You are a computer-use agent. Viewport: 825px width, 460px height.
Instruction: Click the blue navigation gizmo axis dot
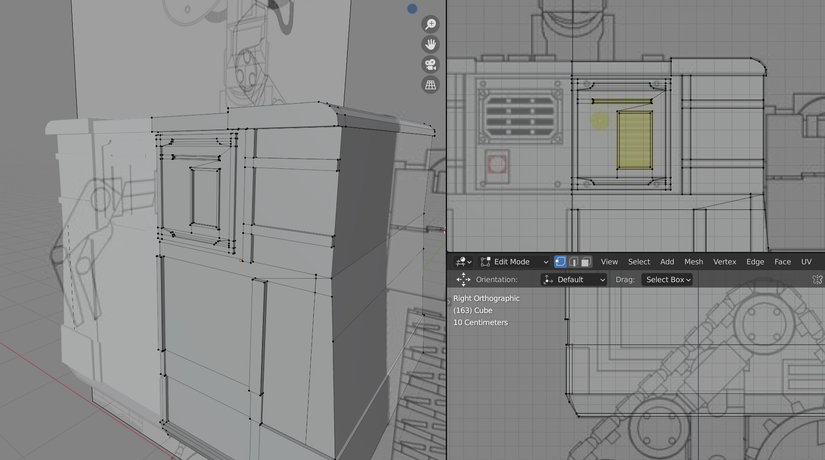pyautogui.click(x=412, y=8)
